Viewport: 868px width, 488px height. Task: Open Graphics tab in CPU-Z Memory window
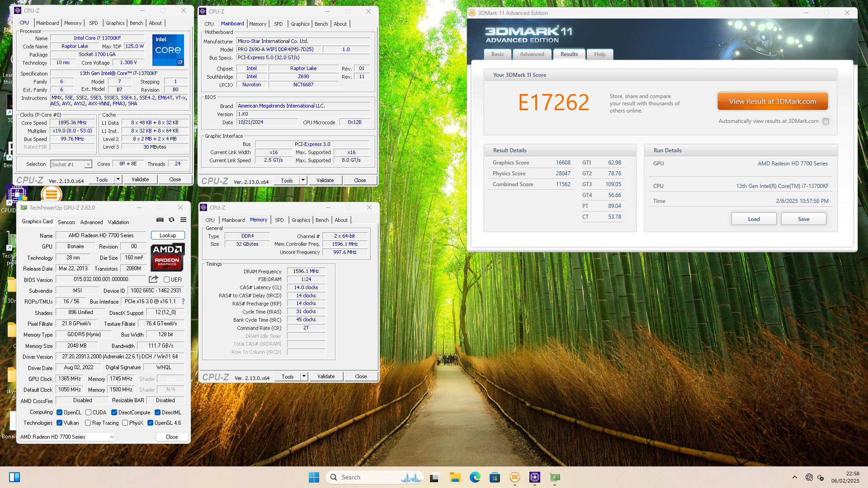301,220
